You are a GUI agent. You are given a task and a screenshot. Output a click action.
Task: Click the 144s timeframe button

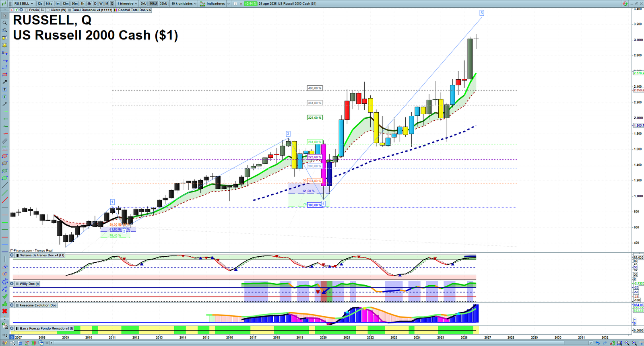point(49,4)
